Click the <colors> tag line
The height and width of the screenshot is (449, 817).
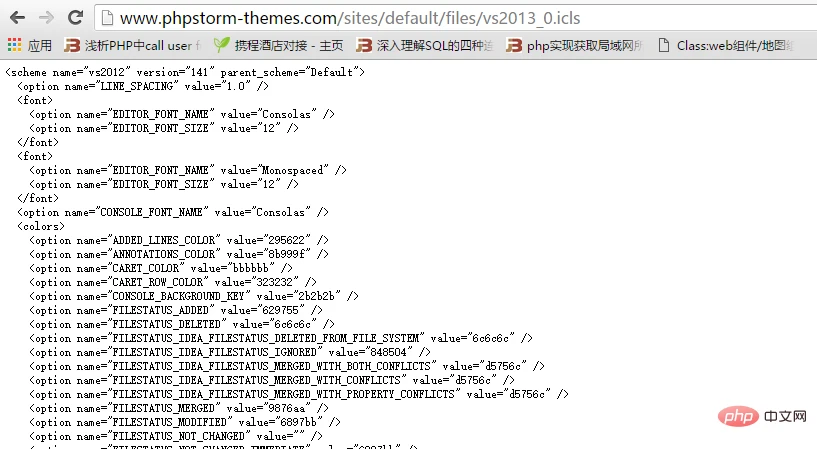point(41,227)
